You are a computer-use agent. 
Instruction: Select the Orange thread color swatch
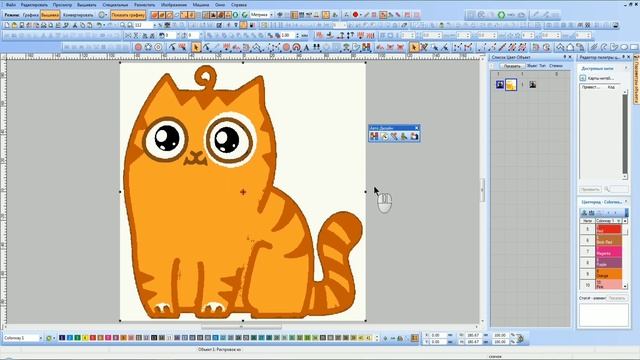pos(609,273)
